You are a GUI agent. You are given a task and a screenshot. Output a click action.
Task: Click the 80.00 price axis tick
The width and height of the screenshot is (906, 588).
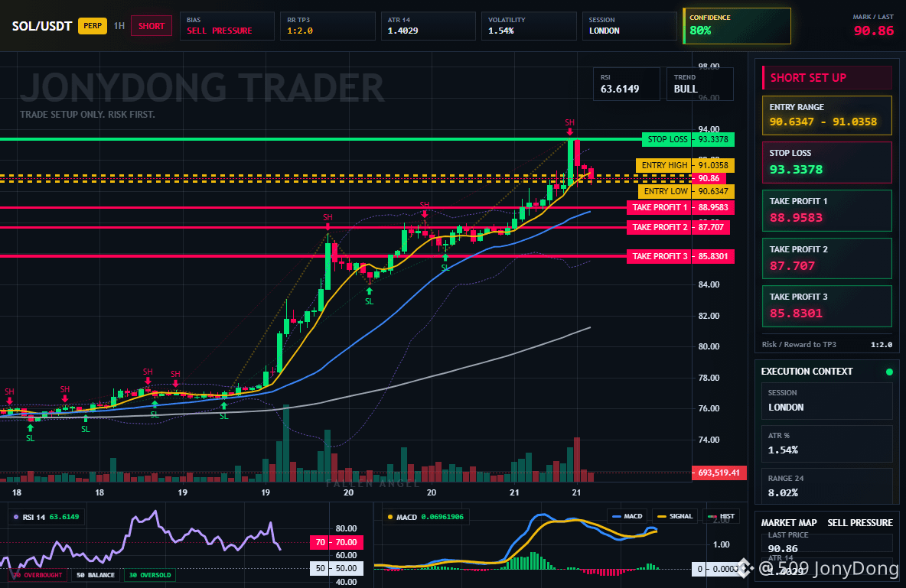click(709, 346)
